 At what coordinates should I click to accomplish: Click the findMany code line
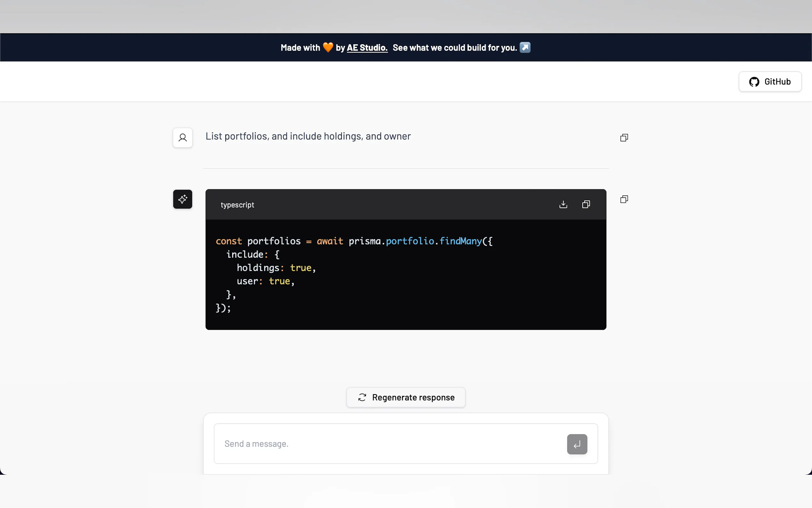[x=354, y=241]
